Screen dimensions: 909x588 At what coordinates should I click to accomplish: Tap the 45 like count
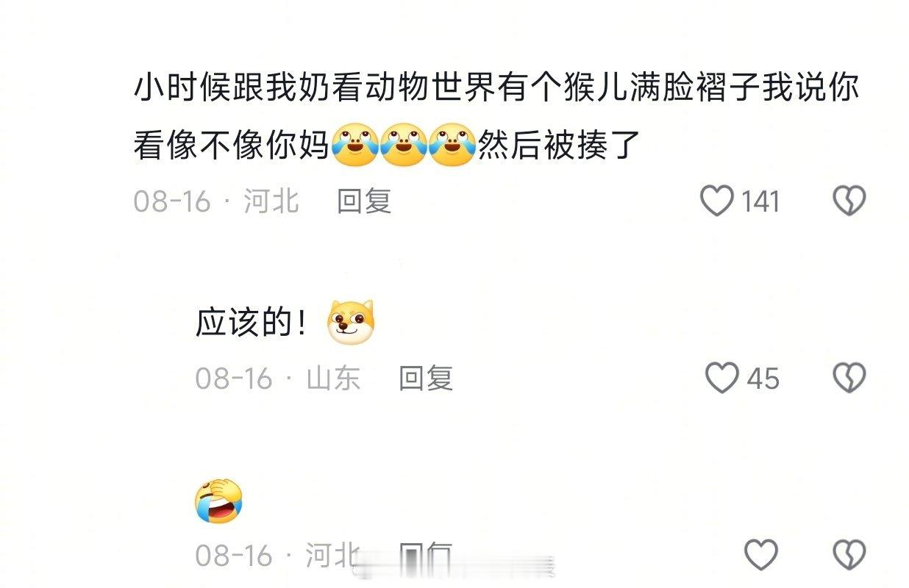pos(763,378)
